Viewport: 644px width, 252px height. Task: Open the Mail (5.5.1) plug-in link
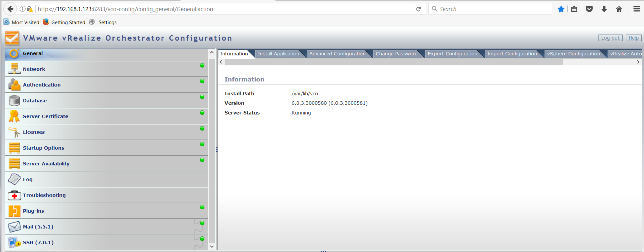pyautogui.click(x=38, y=227)
